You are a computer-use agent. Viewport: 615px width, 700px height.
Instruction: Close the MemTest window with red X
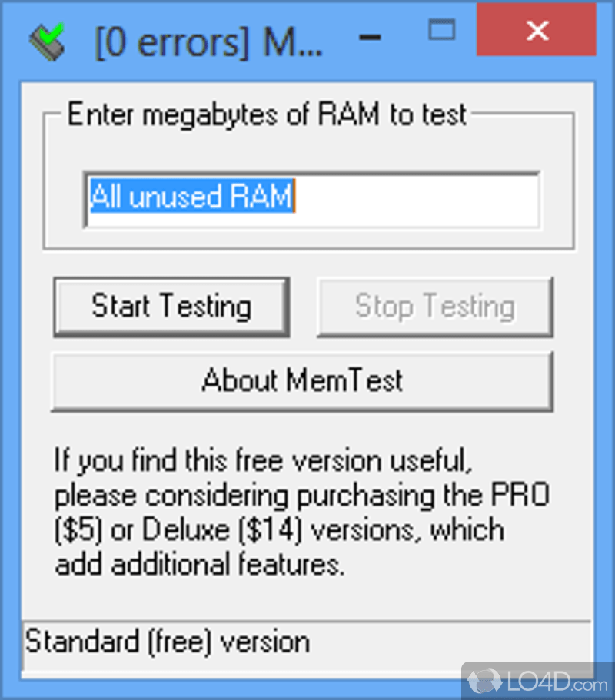pyautogui.click(x=537, y=31)
